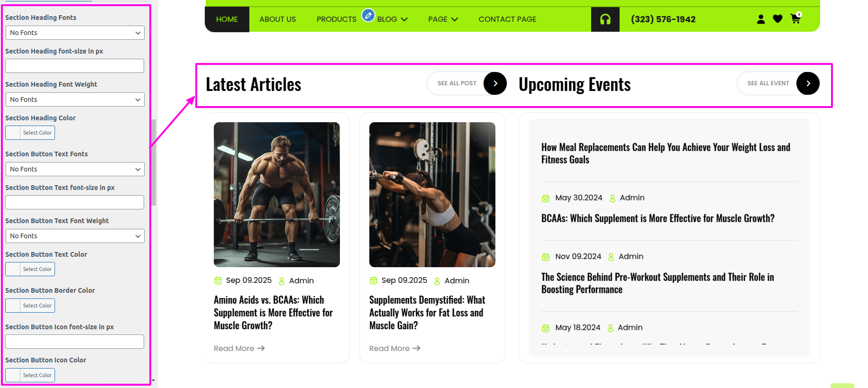Open the Blog menu

(392, 19)
